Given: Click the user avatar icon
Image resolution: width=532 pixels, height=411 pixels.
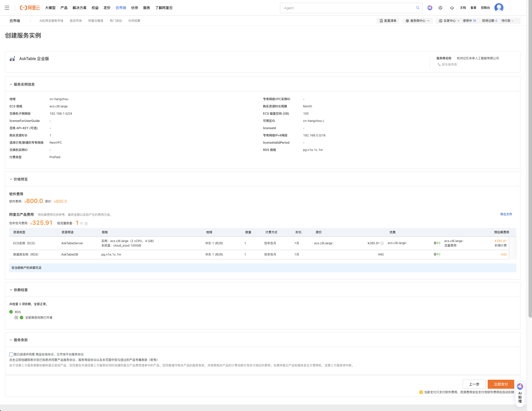Looking at the screenshot, I should (x=499, y=8).
